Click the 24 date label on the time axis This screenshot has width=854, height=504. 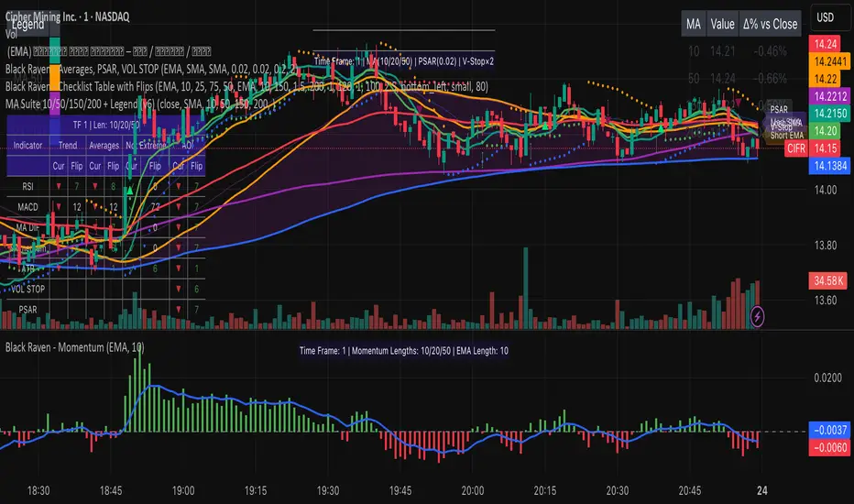(762, 490)
